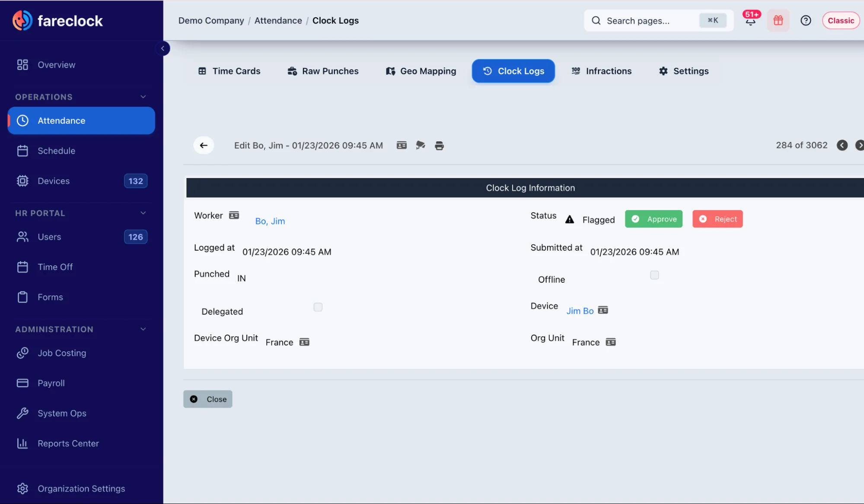864x504 pixels.
Task: Print the clock log via printer icon
Action: pyautogui.click(x=439, y=146)
